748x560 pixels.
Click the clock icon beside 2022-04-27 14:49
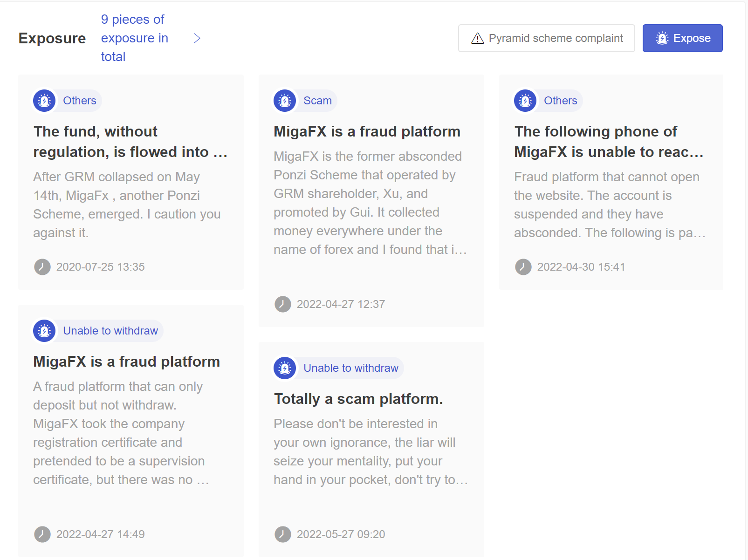tap(42, 534)
